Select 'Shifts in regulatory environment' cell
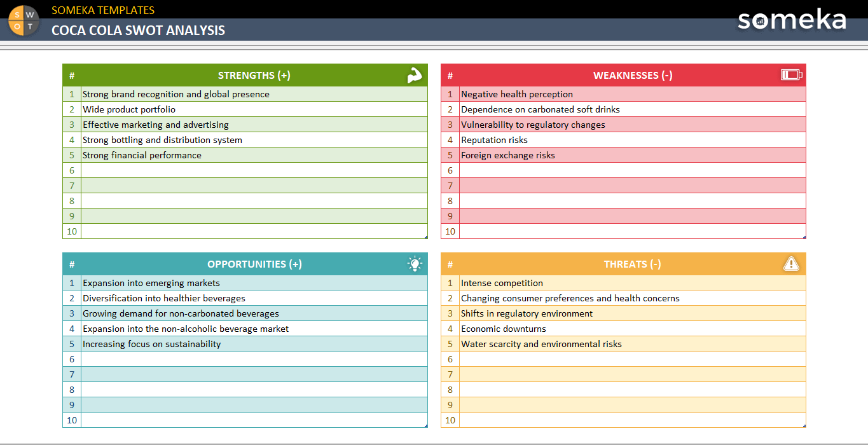The height and width of the screenshot is (445, 868). pyautogui.click(x=633, y=313)
